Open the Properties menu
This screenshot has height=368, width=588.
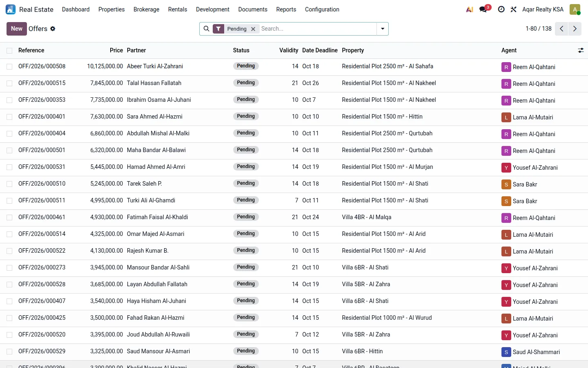point(111,9)
